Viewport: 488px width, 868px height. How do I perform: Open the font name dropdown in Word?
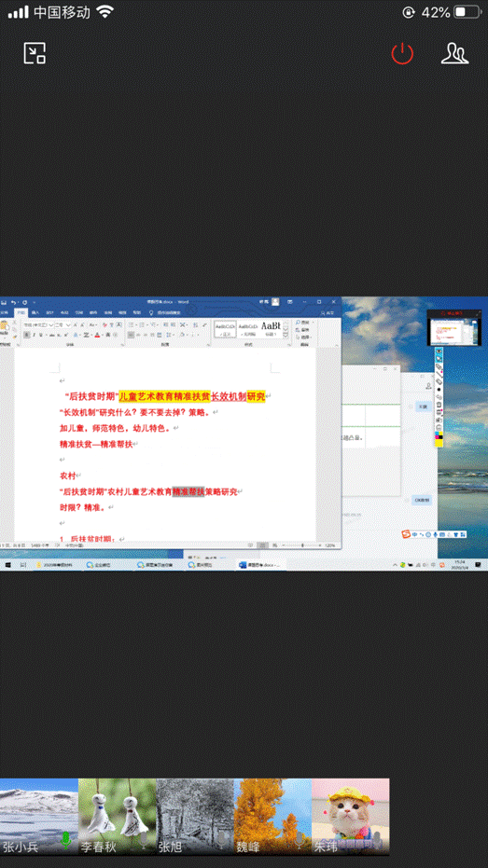(38, 325)
